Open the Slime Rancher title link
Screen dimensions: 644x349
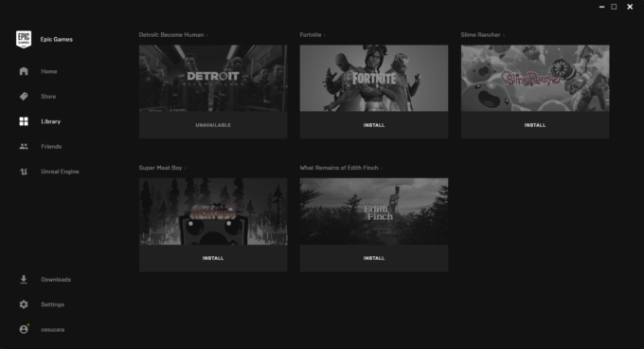[x=480, y=35]
